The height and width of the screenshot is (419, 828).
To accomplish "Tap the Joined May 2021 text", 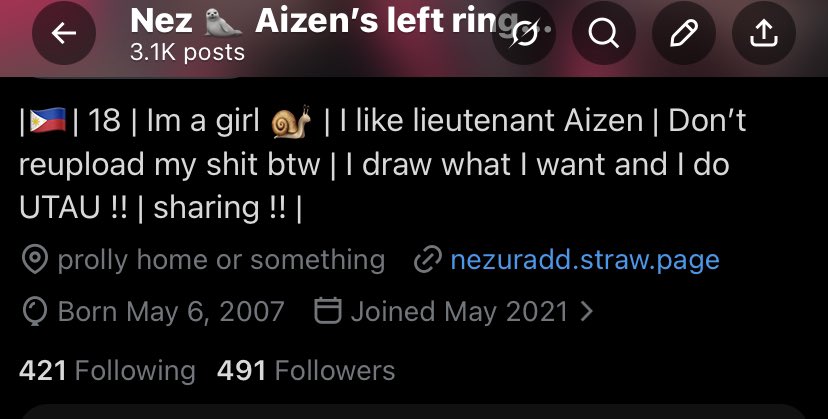I will pos(459,311).
